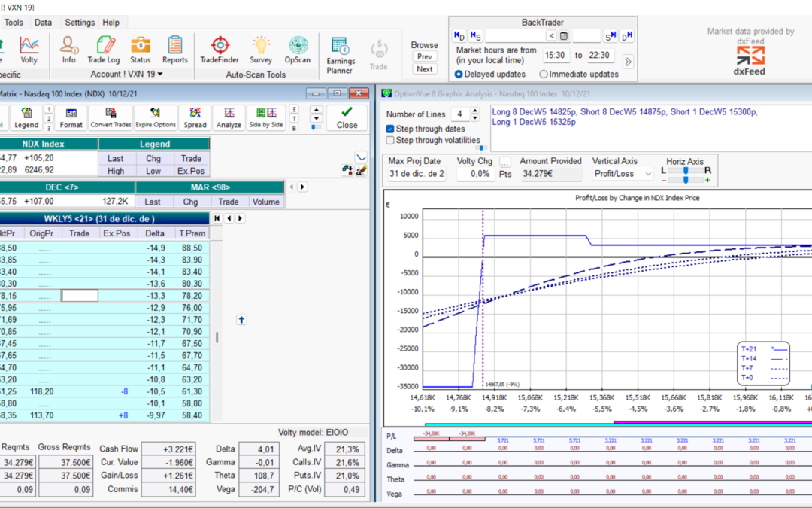Open the Data menu
The width and height of the screenshot is (812, 508).
click(43, 23)
